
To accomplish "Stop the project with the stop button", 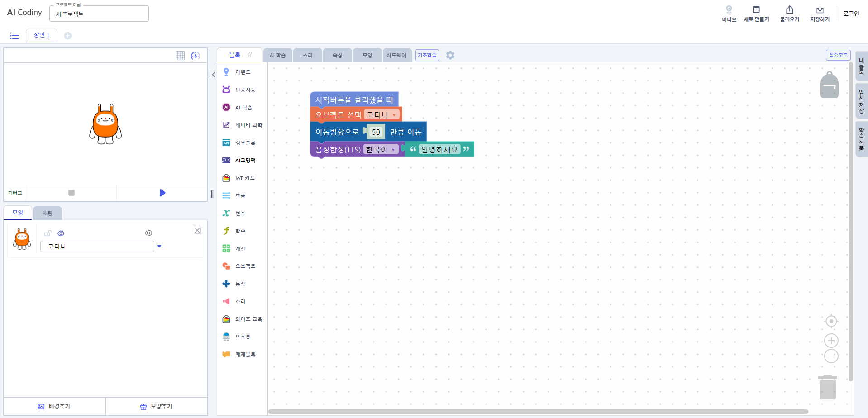I will pos(71,193).
